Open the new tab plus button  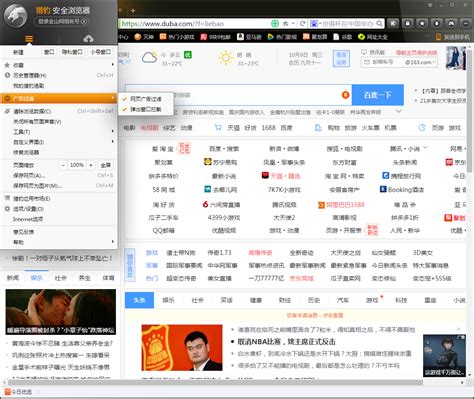tap(133, 11)
